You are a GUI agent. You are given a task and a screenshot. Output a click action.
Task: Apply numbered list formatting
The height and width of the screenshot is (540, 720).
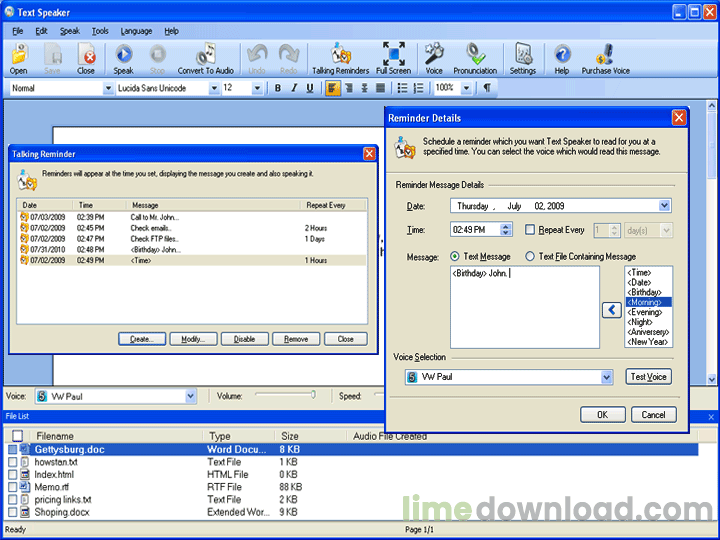tap(418, 88)
